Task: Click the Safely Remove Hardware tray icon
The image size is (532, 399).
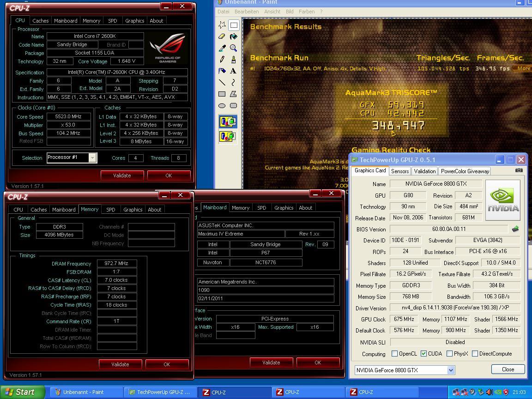Action: click(x=480, y=392)
